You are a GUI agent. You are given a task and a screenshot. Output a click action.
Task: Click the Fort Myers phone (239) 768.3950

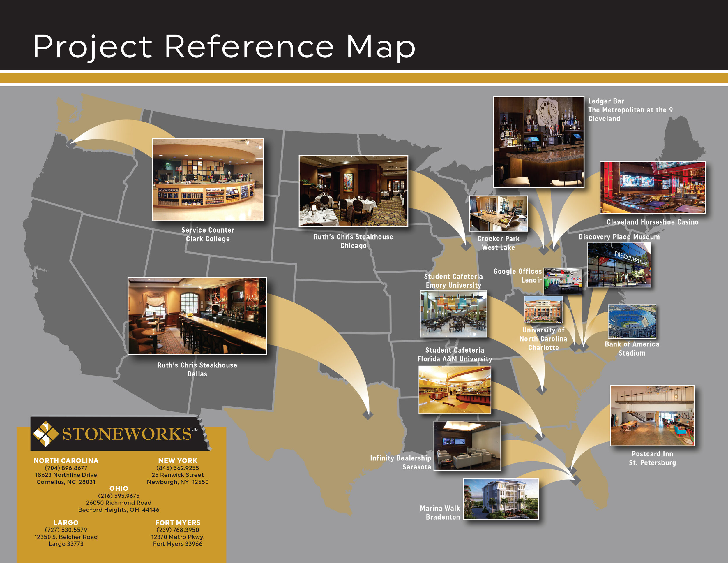178,530
